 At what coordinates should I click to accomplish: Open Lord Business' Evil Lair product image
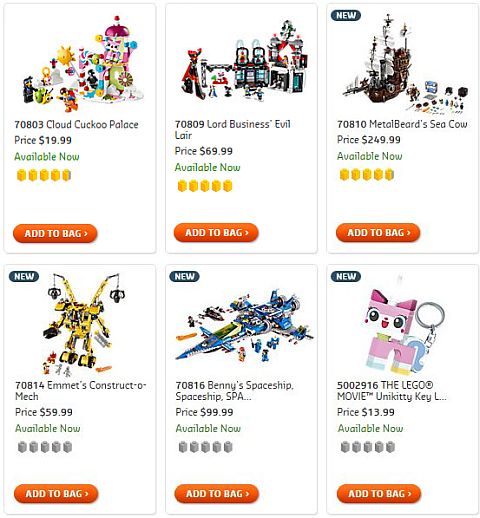pos(244,60)
